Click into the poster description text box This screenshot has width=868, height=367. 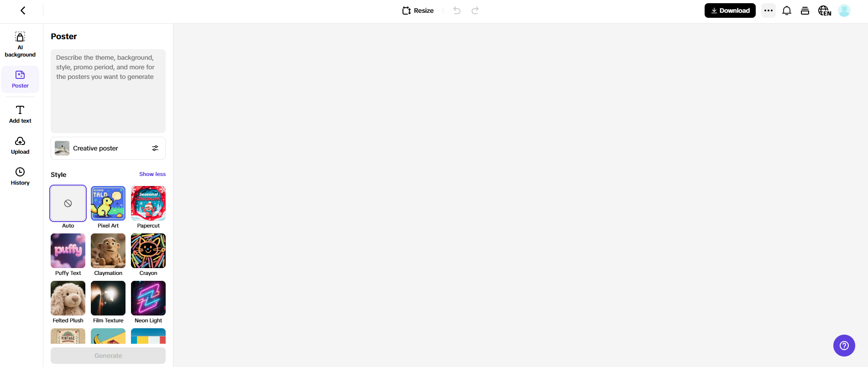(x=108, y=91)
